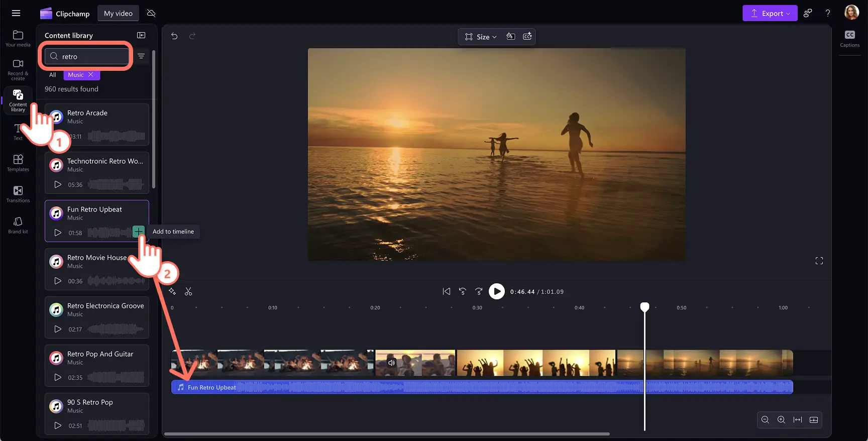Click the video preview canvas
Screen dimensions: 868x441
[x=497, y=154]
